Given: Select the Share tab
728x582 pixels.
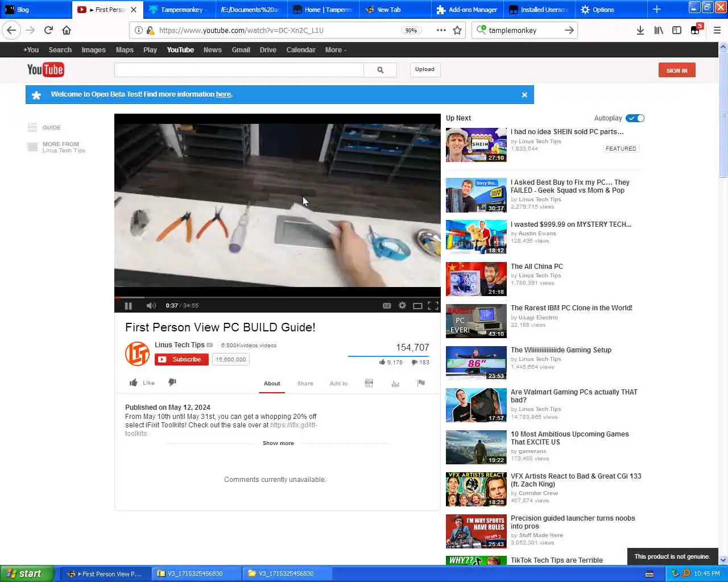Looking at the screenshot, I should (305, 384).
